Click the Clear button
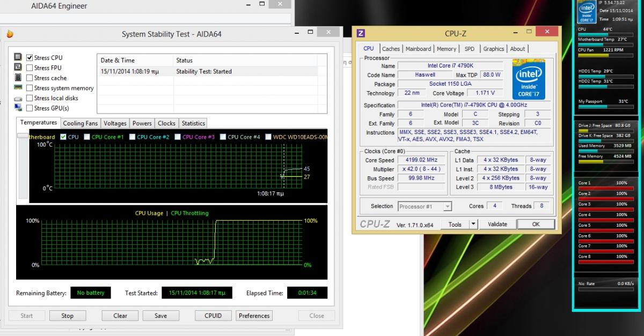This screenshot has height=336, width=644. click(120, 316)
